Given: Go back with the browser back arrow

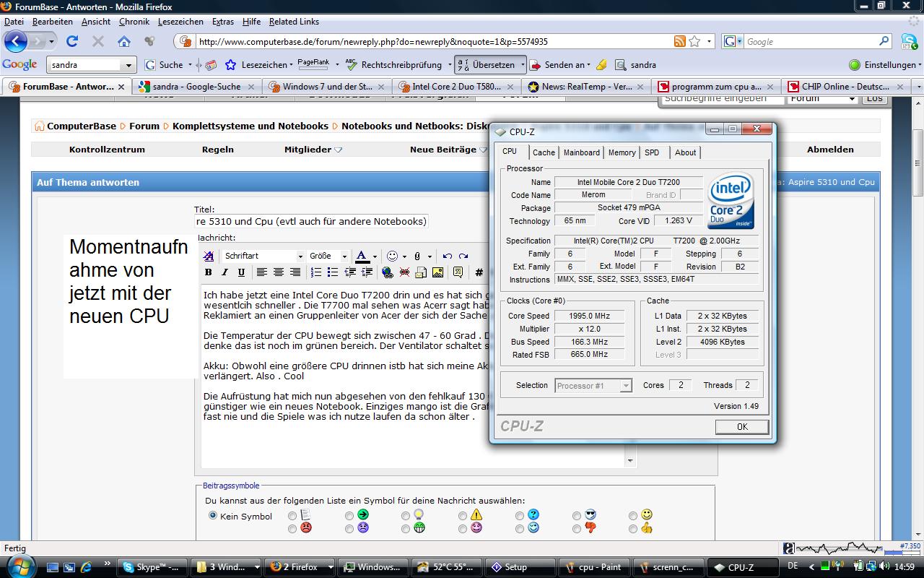Looking at the screenshot, I should (16, 41).
